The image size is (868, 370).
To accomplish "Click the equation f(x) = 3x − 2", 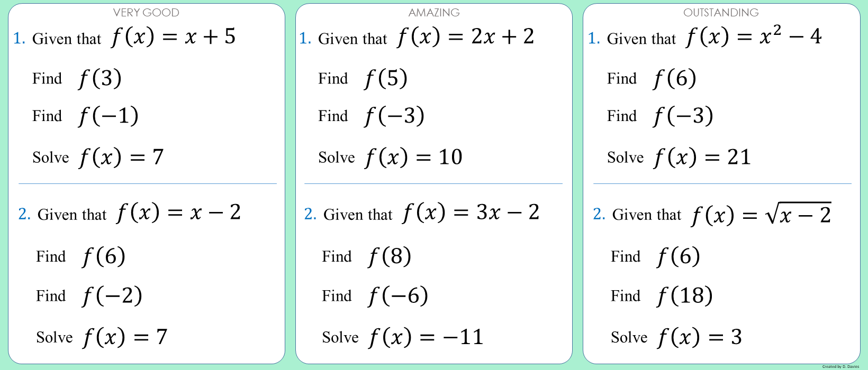I will 471,212.
